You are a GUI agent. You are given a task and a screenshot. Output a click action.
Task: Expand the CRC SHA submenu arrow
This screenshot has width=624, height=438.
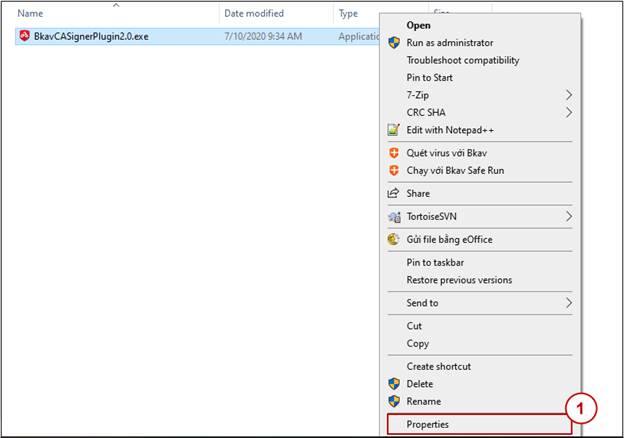[x=569, y=112]
